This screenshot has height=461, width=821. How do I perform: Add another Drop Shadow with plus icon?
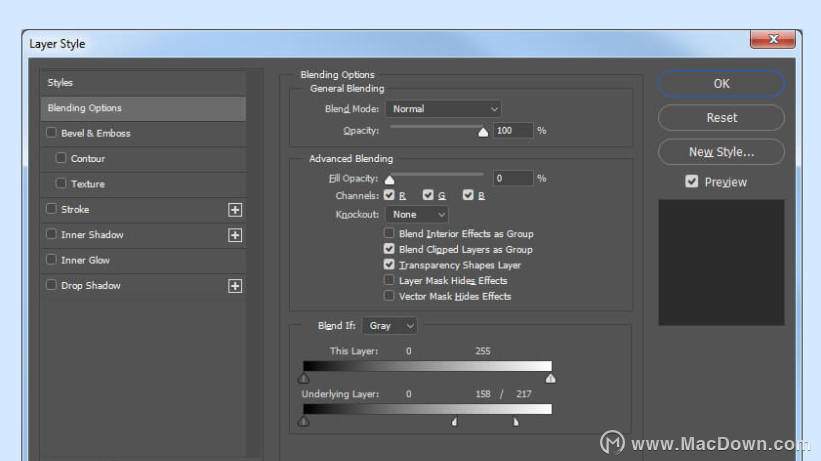[x=235, y=286]
